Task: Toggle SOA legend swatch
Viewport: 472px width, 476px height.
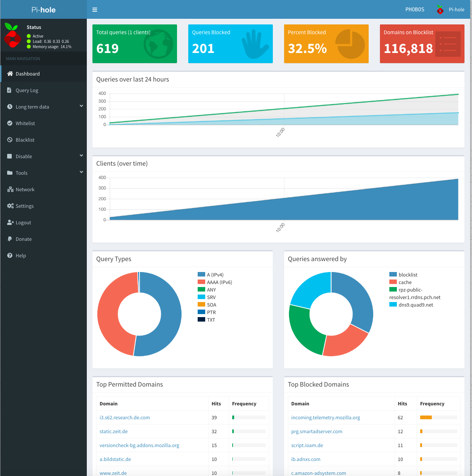Action: tap(201, 305)
